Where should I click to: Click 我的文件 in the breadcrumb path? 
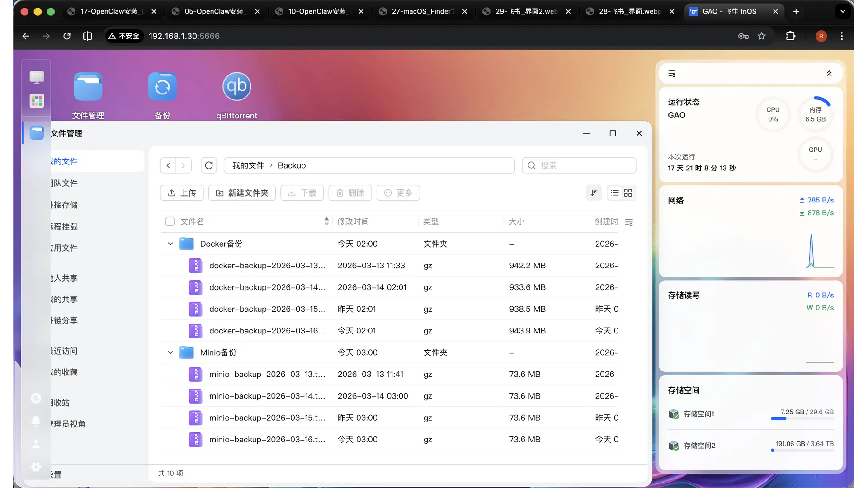click(248, 165)
